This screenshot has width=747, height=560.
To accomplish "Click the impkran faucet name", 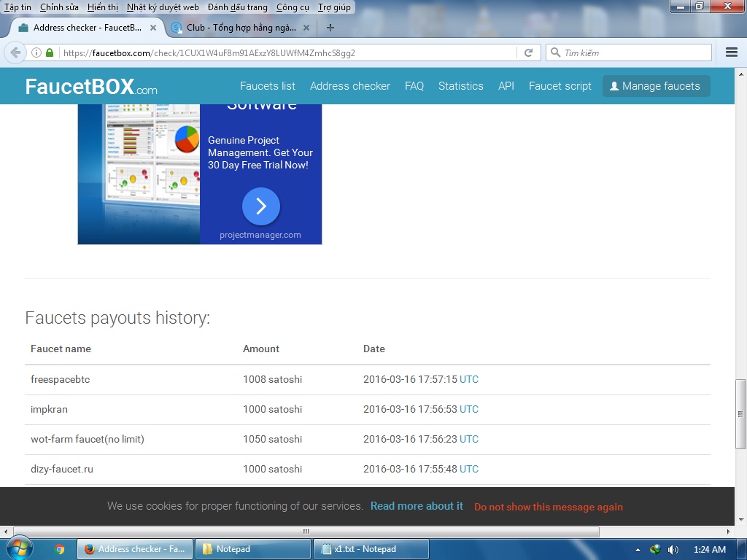I will coord(49,410).
